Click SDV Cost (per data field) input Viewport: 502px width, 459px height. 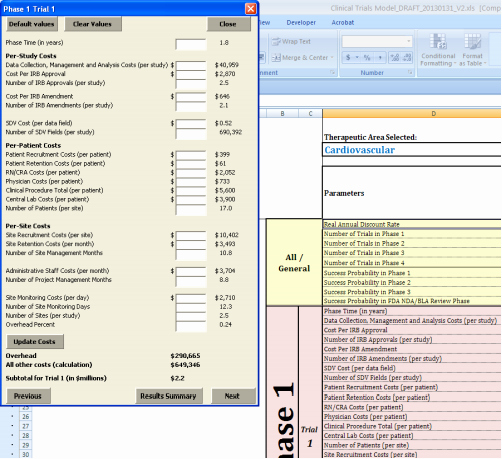pyautogui.click(x=191, y=124)
